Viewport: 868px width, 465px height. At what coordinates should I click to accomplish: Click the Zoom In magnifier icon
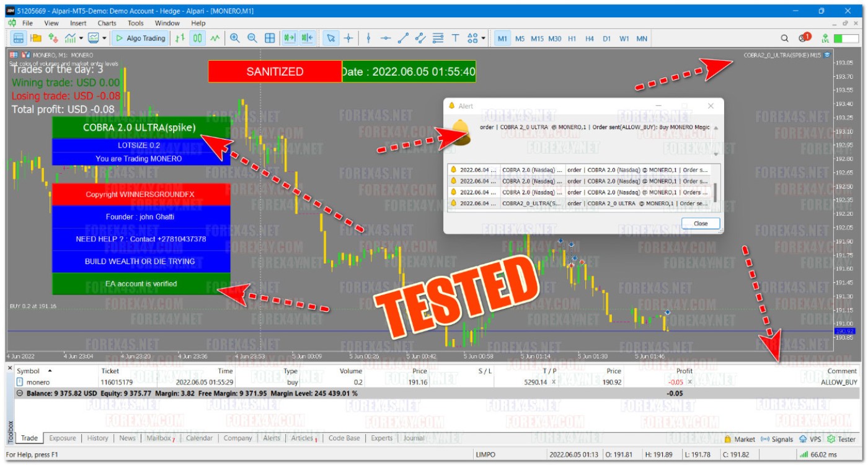(x=235, y=38)
